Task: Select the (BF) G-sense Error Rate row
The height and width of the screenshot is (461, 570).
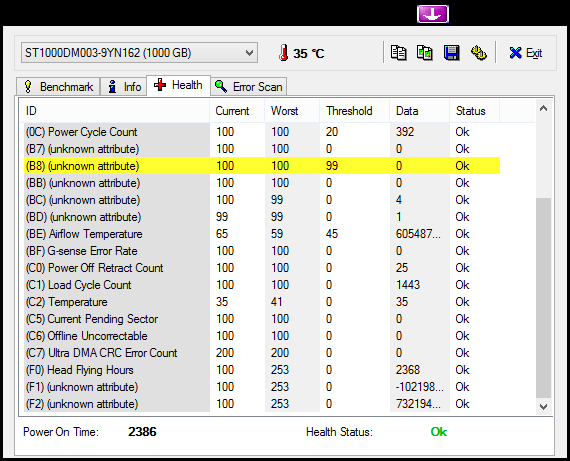Action: [x=262, y=251]
